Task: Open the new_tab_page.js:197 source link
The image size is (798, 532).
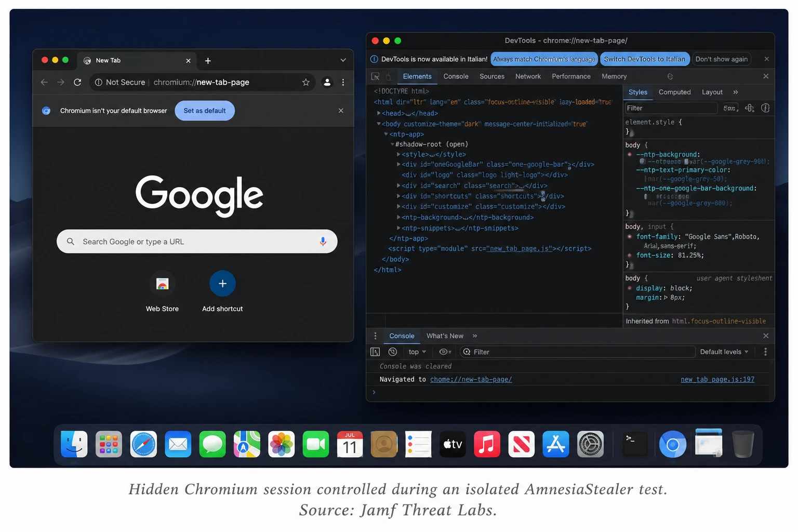Action: pyautogui.click(x=717, y=379)
